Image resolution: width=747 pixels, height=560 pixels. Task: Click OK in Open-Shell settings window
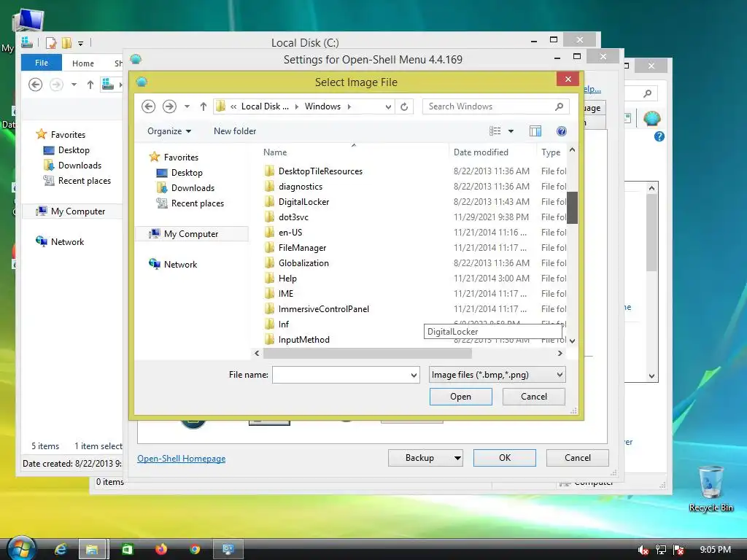coord(505,458)
